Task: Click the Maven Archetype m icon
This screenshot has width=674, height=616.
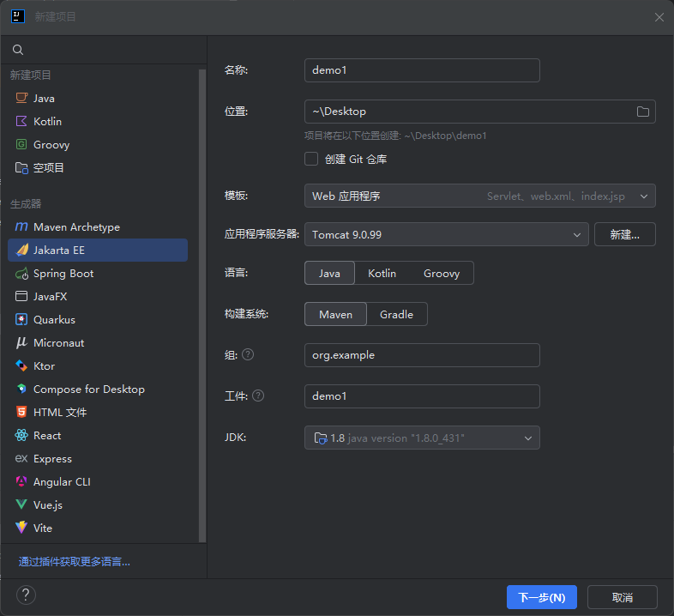Action: pos(21,226)
